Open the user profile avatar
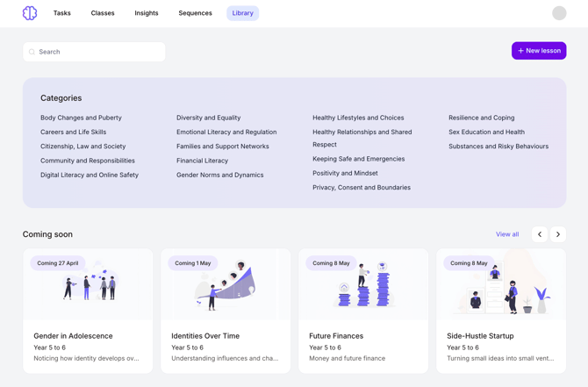 (x=559, y=13)
